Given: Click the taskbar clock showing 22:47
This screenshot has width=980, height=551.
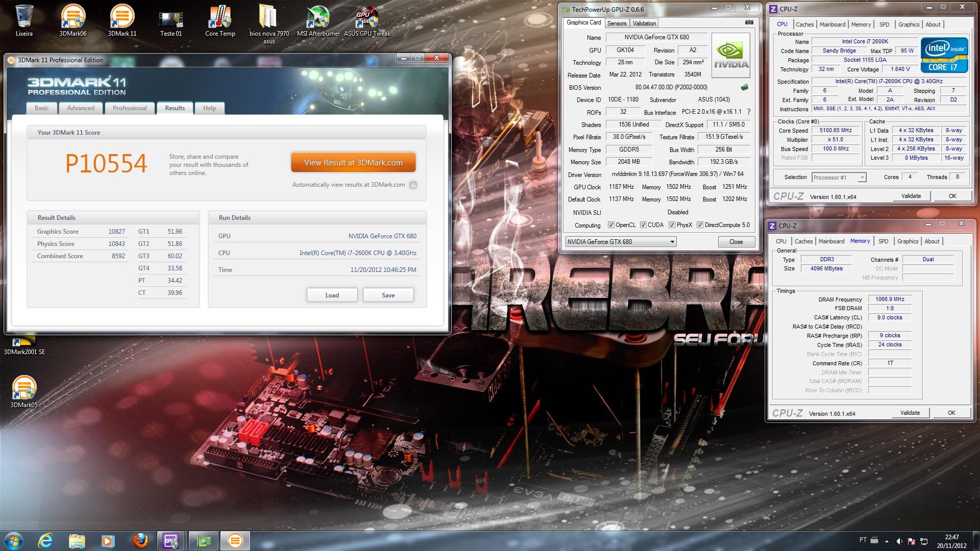Looking at the screenshot, I should point(951,541).
